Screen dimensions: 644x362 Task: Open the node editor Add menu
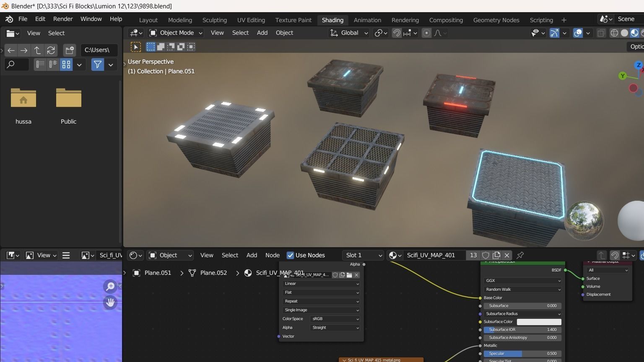(252, 255)
